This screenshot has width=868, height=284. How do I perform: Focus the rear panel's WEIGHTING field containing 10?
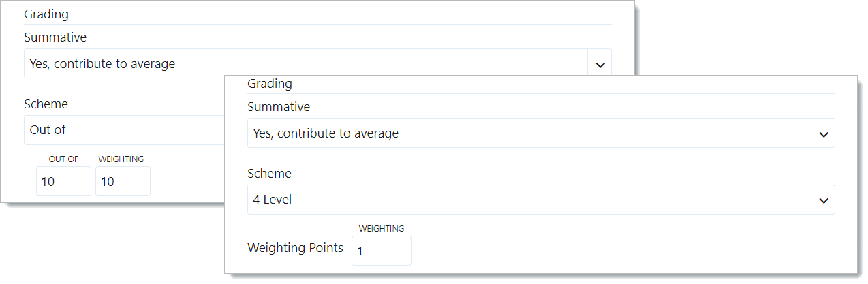123,182
